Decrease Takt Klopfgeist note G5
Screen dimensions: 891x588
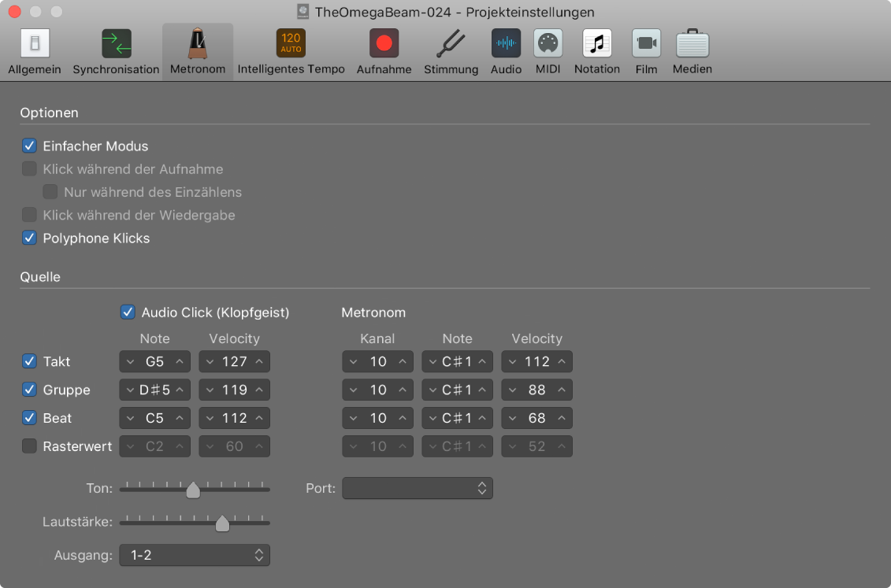131,361
